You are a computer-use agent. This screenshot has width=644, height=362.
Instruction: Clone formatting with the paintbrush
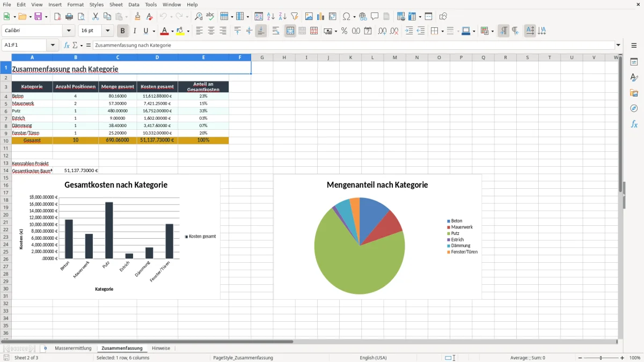tap(138, 17)
